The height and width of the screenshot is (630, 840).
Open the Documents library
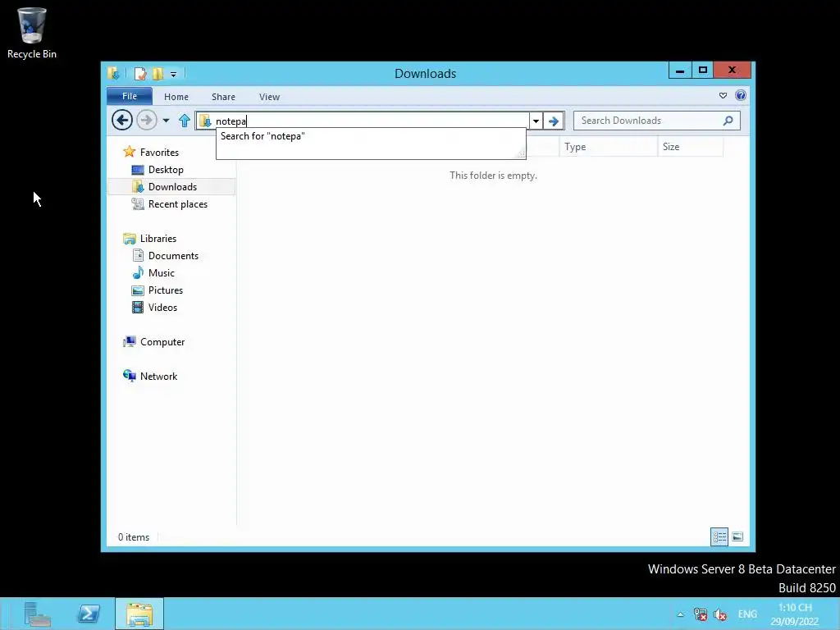166,256
